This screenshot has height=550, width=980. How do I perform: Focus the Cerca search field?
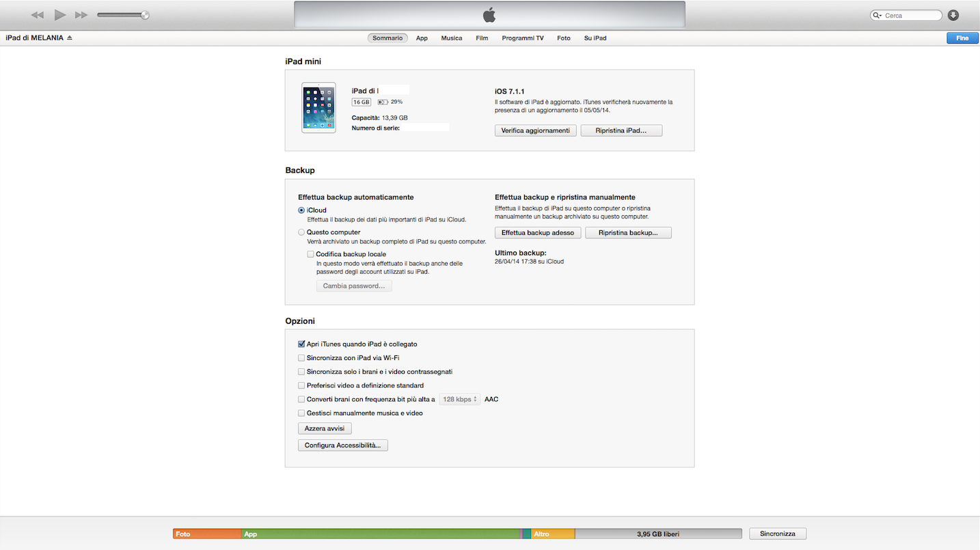click(906, 15)
